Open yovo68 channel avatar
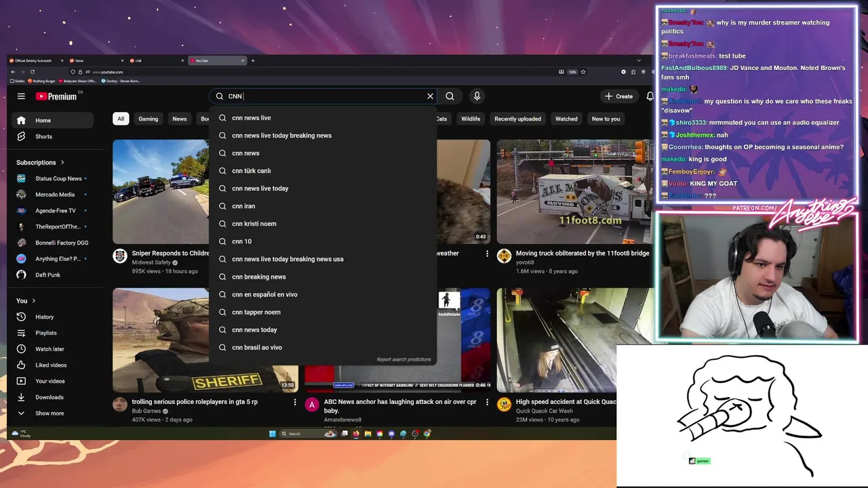Image resolution: width=868 pixels, height=488 pixels. coord(504,256)
